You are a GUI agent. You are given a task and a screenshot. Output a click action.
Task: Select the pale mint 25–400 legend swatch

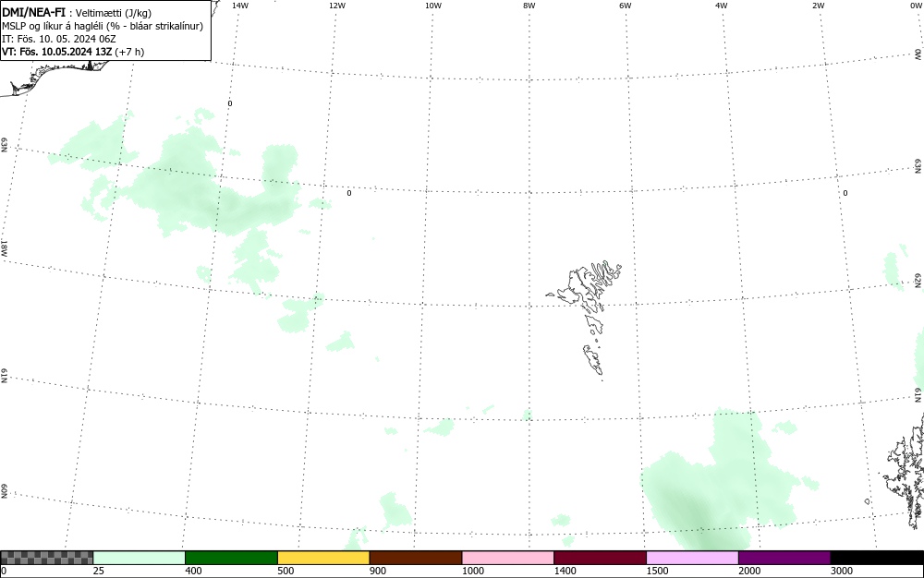point(140,558)
